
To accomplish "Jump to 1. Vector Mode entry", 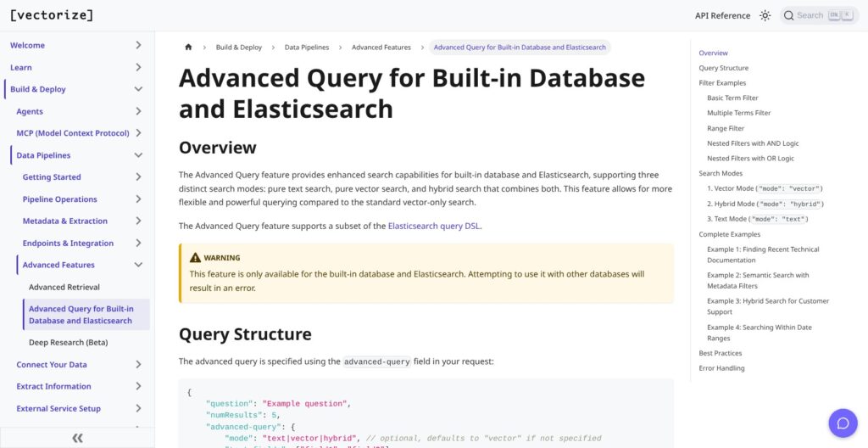I will [765, 188].
